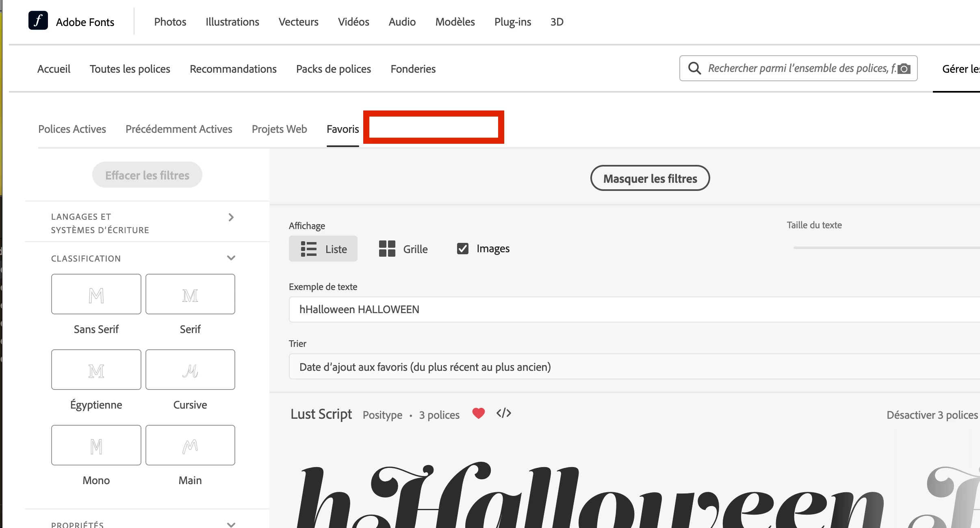Click the Adobe Fonts logo icon

tap(38, 21)
